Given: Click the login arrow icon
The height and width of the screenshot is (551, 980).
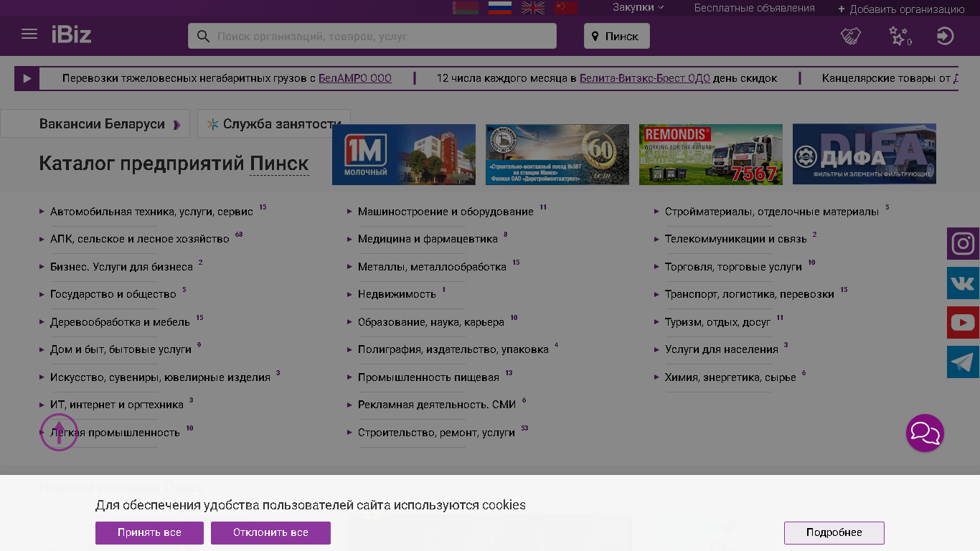Looking at the screenshot, I should pos(946,36).
